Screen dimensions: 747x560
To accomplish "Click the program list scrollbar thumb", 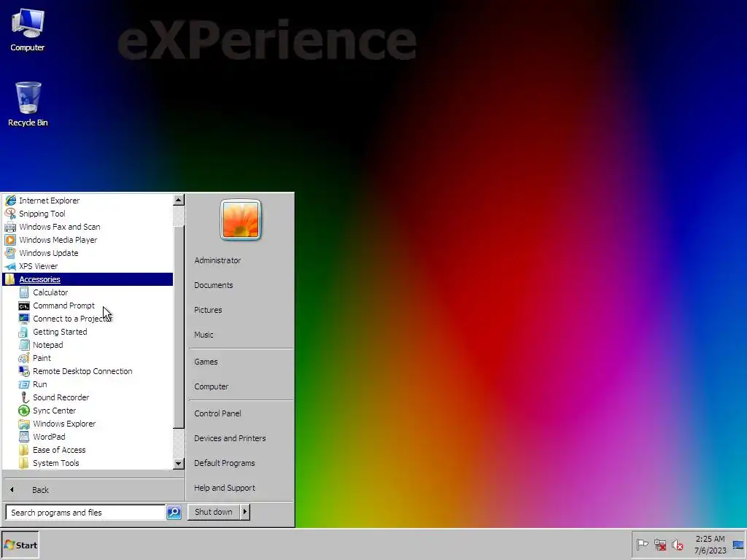I will (179, 327).
